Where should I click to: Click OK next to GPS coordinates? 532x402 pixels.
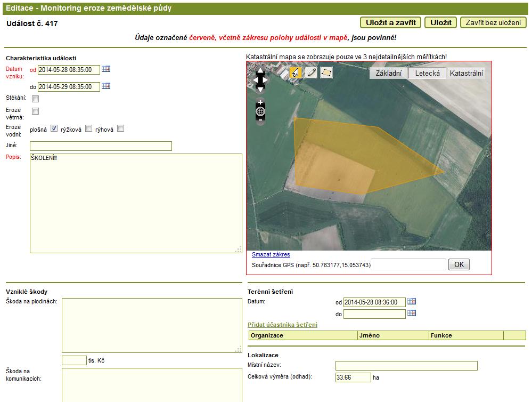459,265
